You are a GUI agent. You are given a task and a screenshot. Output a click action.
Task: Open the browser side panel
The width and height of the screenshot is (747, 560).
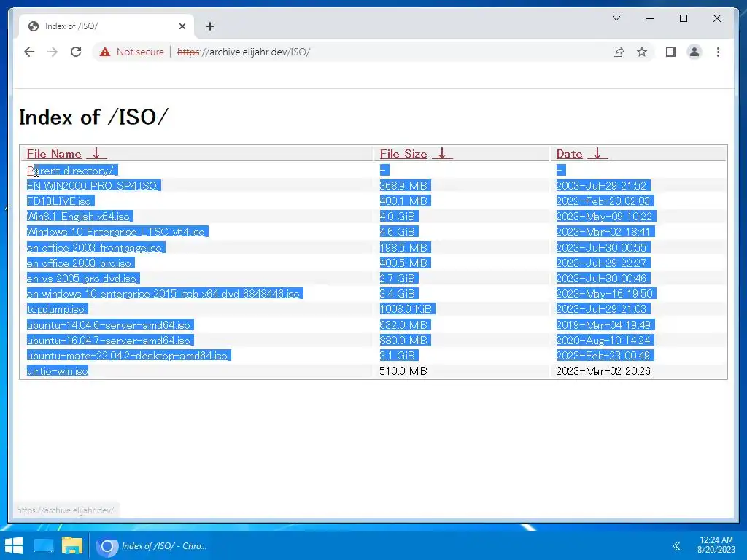click(x=671, y=52)
